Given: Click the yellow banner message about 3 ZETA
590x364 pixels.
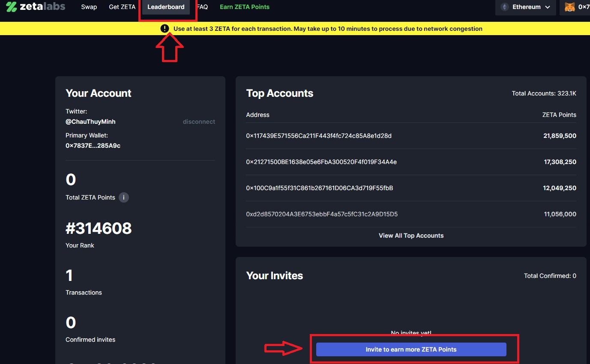Looking at the screenshot, I should (x=328, y=29).
